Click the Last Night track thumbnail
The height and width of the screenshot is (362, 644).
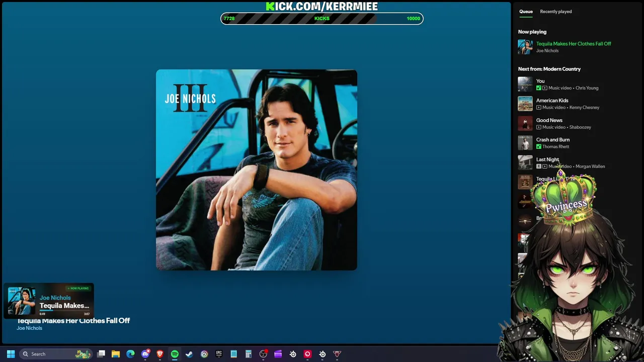[x=525, y=162]
